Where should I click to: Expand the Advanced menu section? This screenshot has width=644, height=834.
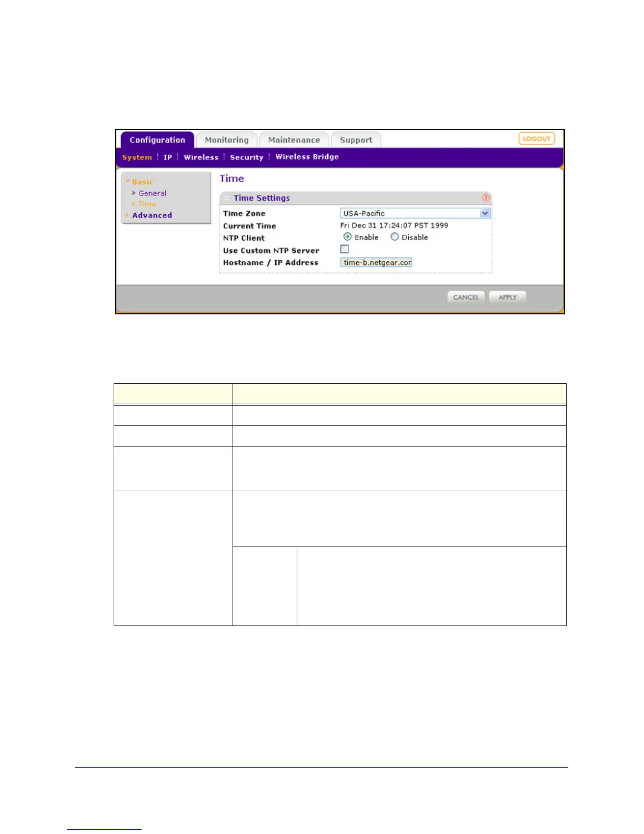(152, 215)
